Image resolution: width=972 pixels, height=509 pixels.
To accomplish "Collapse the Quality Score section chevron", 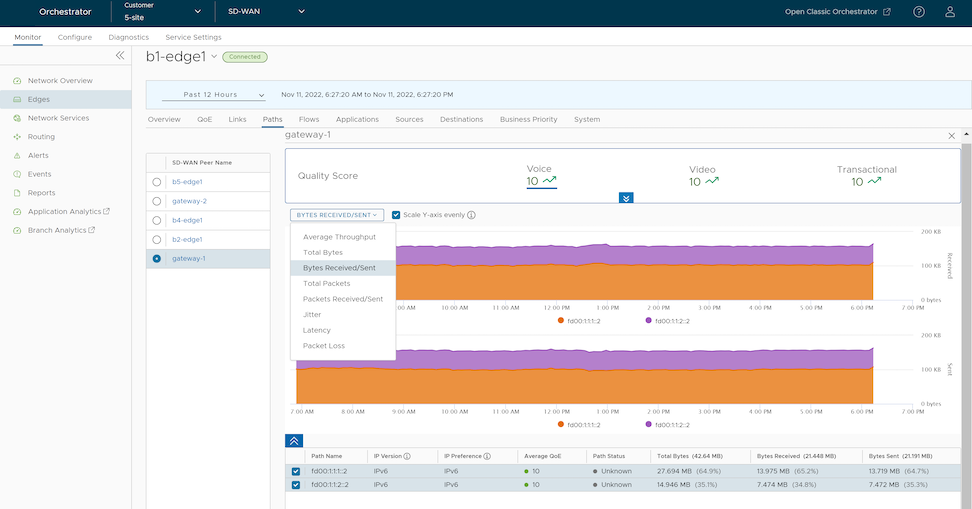I will pyautogui.click(x=626, y=198).
